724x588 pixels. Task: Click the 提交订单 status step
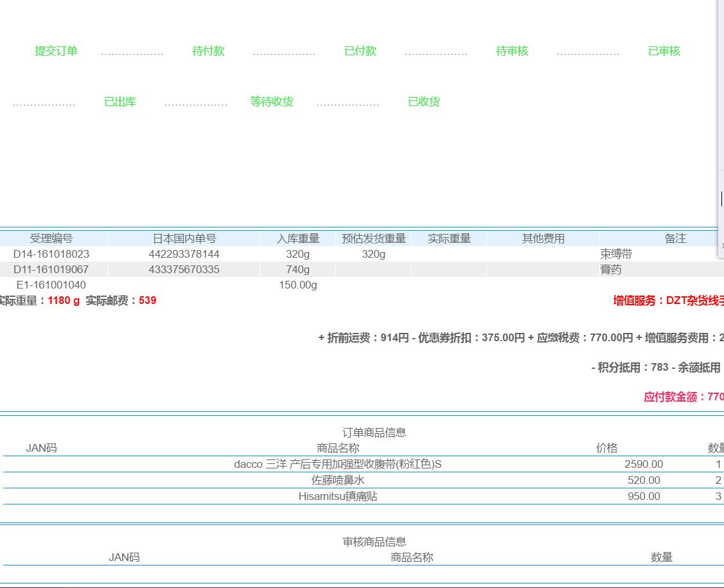[x=56, y=51]
